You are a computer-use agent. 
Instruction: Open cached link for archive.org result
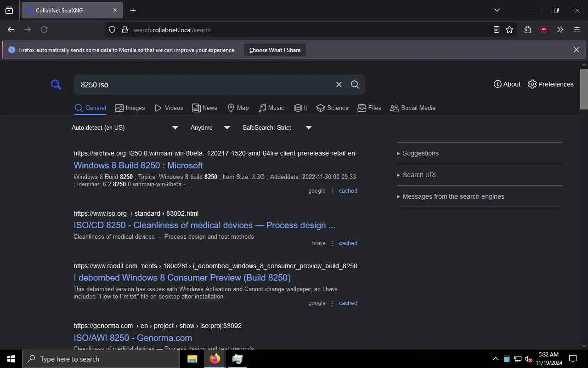(348, 191)
